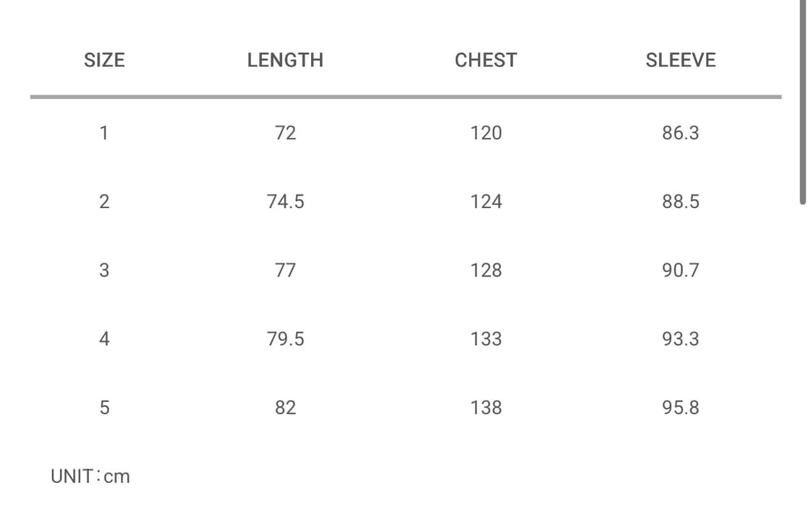The width and height of the screenshot is (812, 532).
Task: Click length value 82
Action: pyautogui.click(x=285, y=408)
